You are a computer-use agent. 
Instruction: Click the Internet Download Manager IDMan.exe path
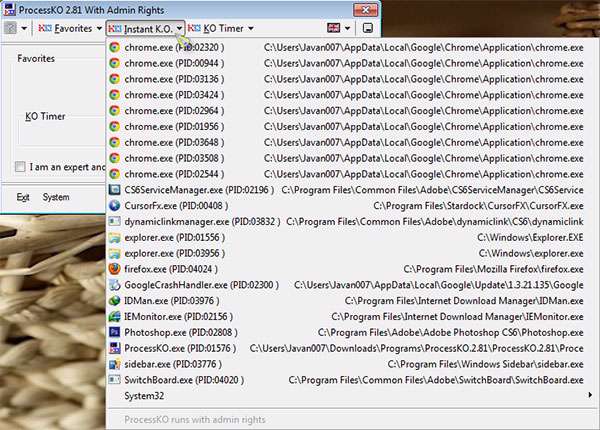464,301
